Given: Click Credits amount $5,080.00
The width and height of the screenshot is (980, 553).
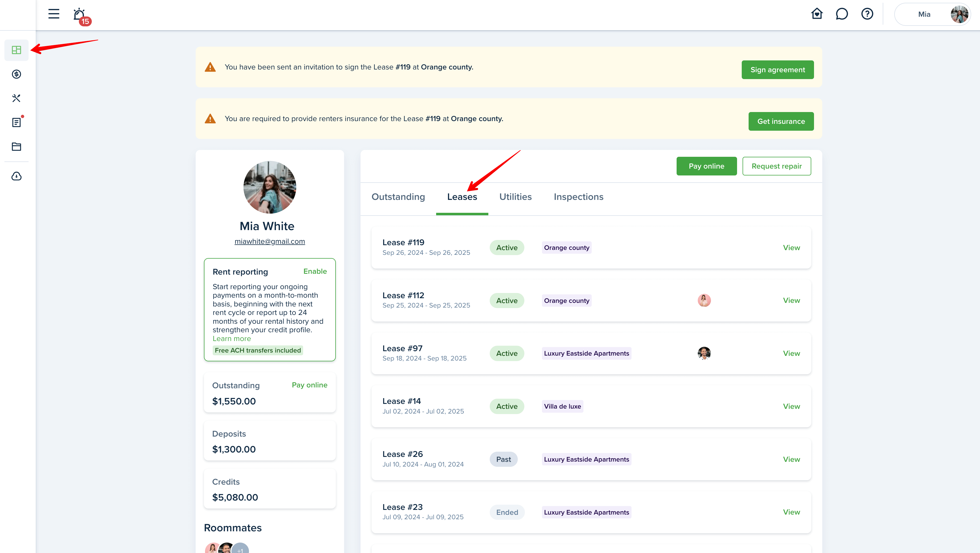Looking at the screenshot, I should (235, 498).
